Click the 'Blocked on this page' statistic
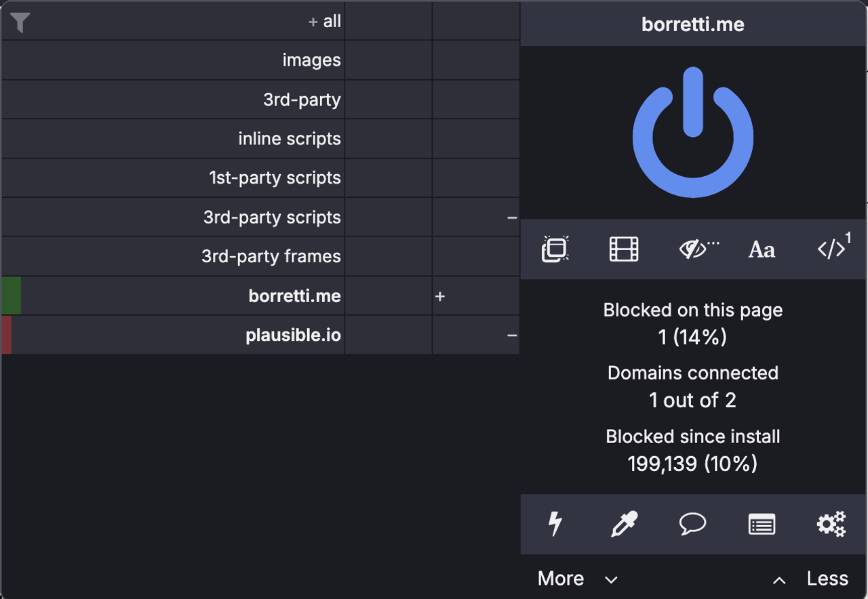Image resolution: width=868 pixels, height=599 pixels. point(693,323)
